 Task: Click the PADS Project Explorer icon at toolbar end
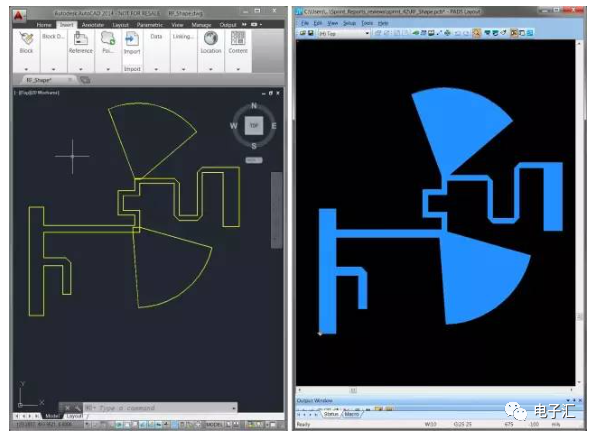point(530,33)
